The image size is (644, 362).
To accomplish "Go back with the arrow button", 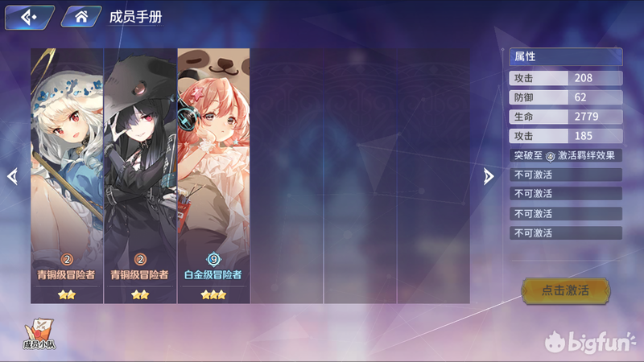I will click(29, 17).
